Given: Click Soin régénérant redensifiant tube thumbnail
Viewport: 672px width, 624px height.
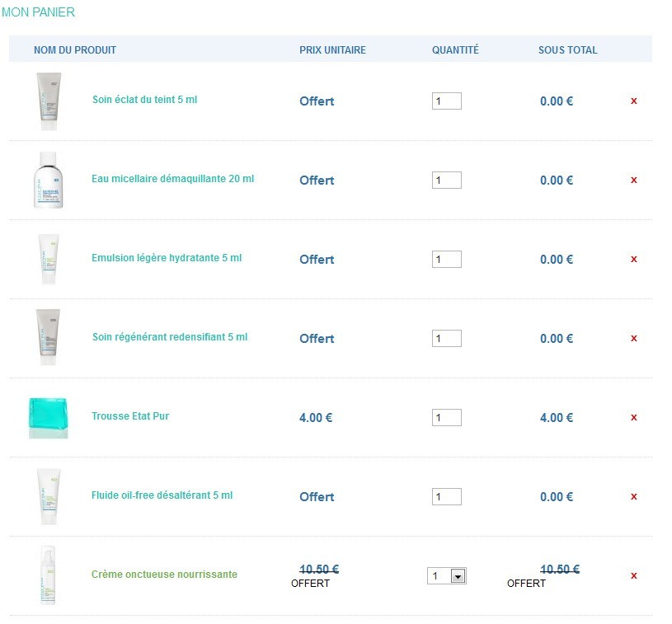Looking at the screenshot, I should (x=49, y=338).
